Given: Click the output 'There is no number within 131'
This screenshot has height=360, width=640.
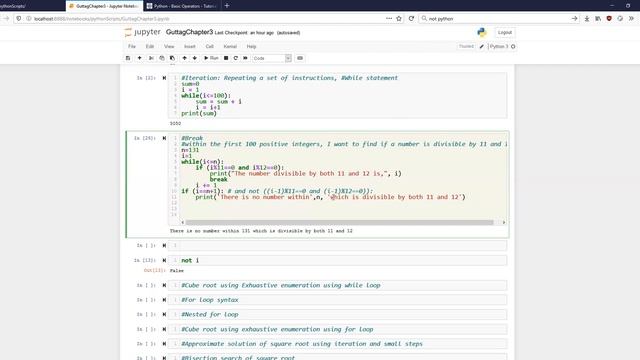Looking at the screenshot, I should 261,231.
